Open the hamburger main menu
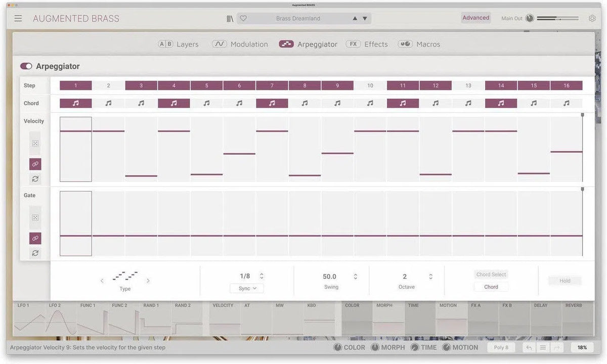Screen dimensions: 607x364 (18, 18)
